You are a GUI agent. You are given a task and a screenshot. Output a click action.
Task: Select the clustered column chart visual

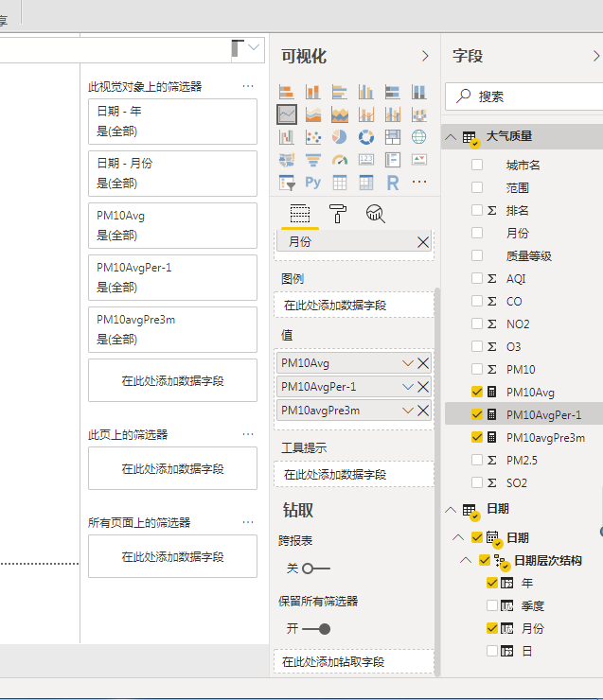(x=366, y=92)
